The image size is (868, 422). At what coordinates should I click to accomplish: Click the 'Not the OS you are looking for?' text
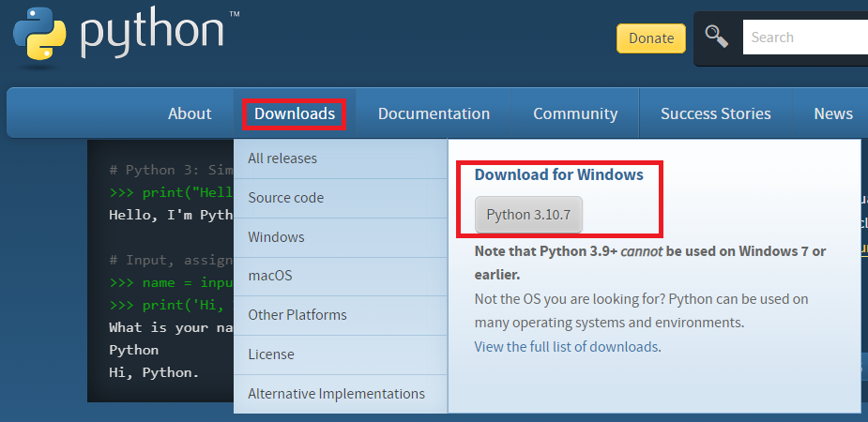click(571, 299)
